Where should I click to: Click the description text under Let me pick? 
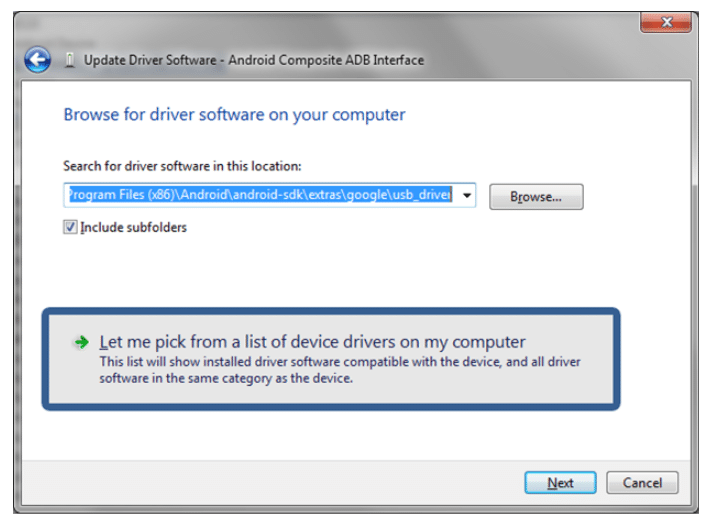[340, 370]
